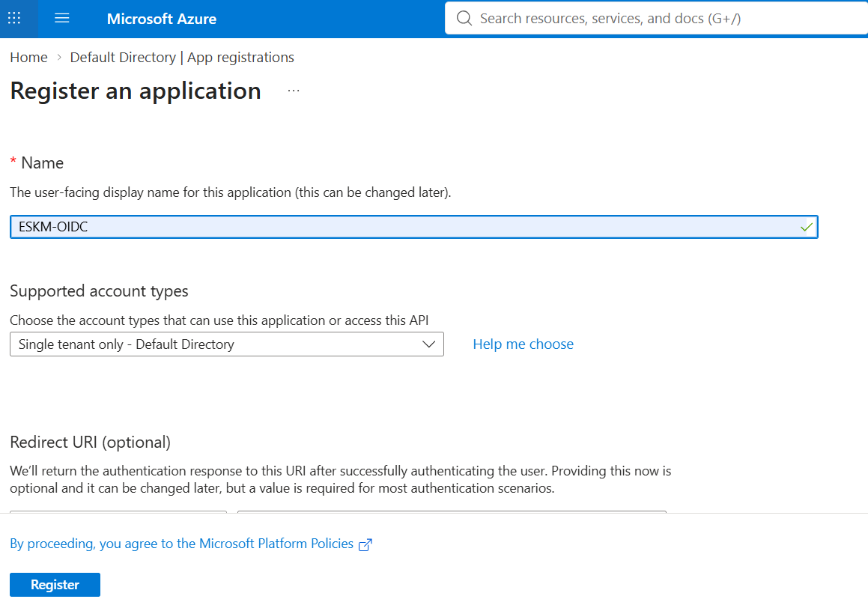The height and width of the screenshot is (602, 868).
Task: Click the Register button
Action: tap(55, 585)
